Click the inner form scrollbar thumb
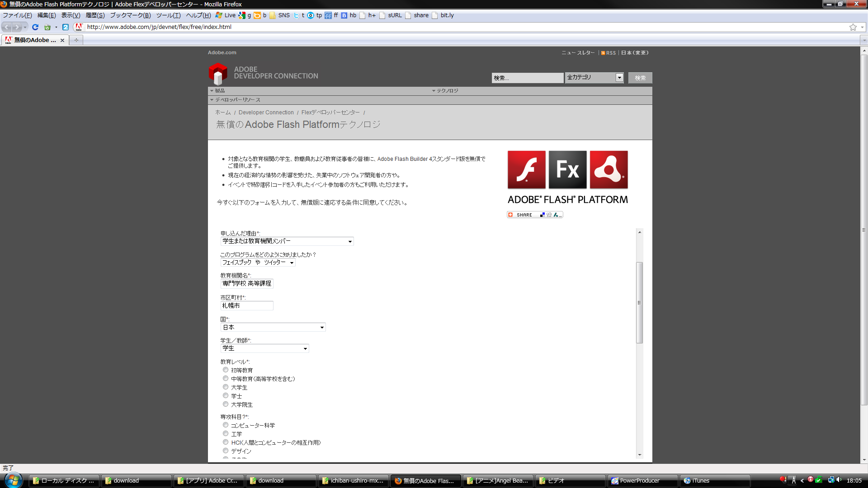The width and height of the screenshot is (868, 488). pyautogui.click(x=639, y=303)
